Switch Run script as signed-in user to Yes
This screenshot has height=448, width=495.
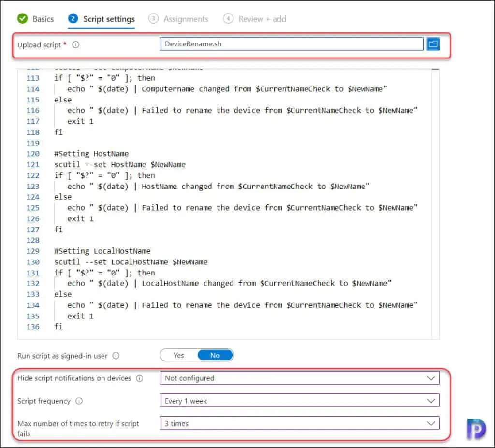coord(179,356)
